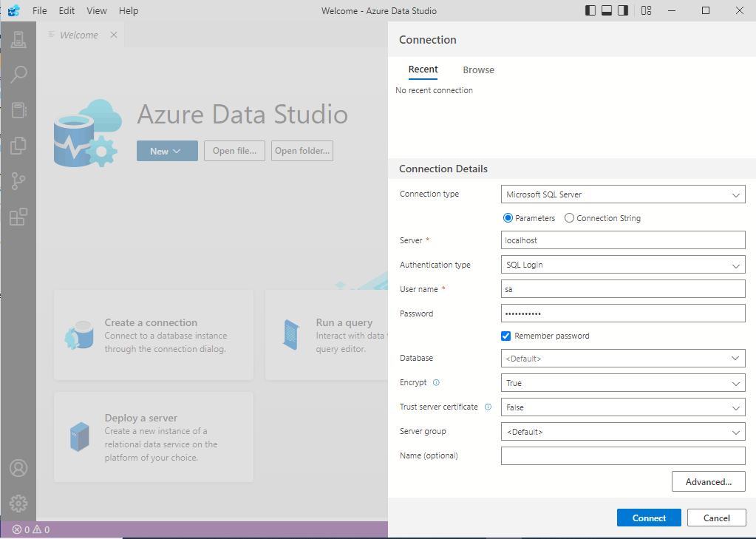Open the Advanced connection options
The image size is (756, 539).
point(708,481)
